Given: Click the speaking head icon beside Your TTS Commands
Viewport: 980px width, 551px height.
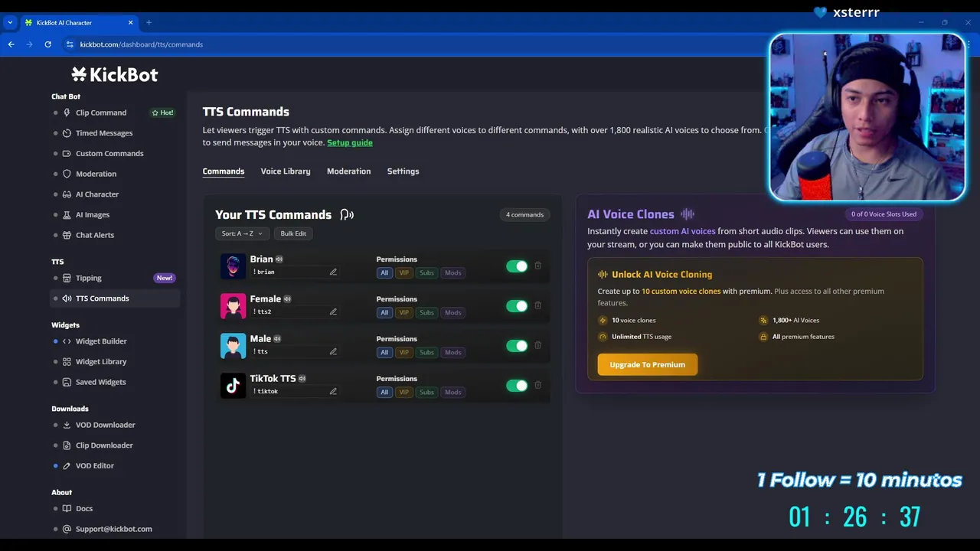Looking at the screenshot, I should point(347,215).
